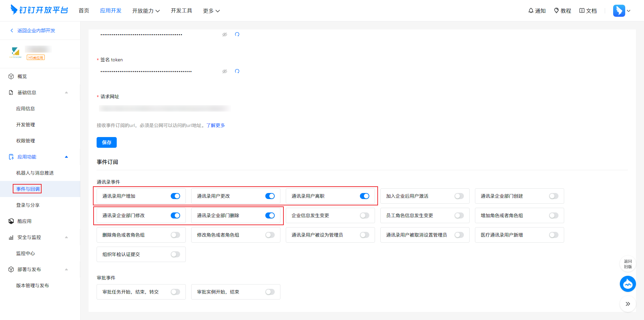Click the 应用功能 icon

(11, 157)
